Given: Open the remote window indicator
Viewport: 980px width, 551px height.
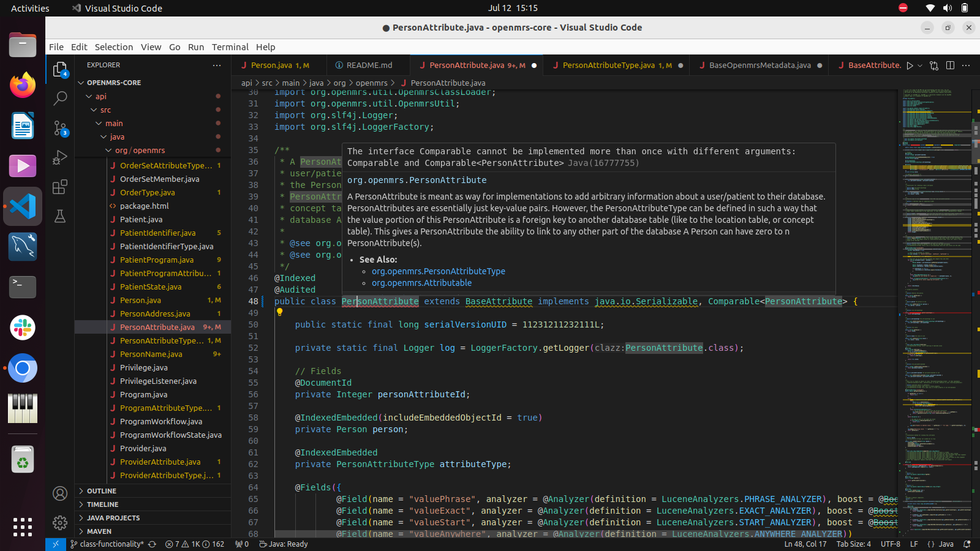Looking at the screenshot, I should point(55,544).
